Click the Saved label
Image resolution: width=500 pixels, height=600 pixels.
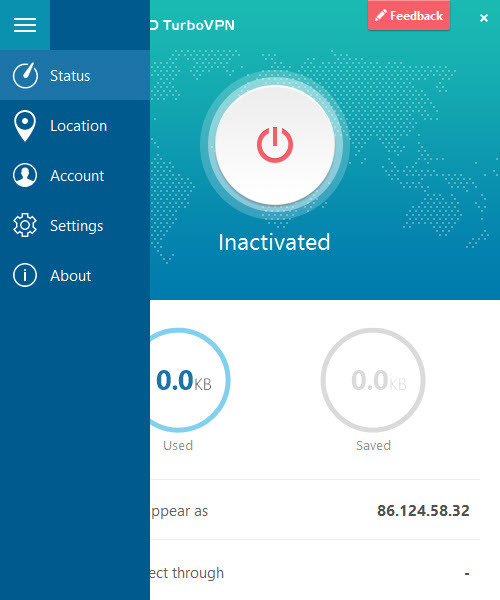coord(373,445)
